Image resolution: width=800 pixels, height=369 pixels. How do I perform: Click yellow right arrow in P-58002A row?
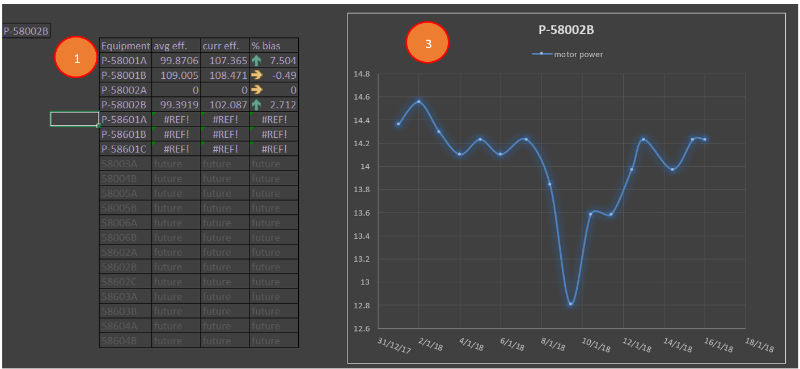(257, 90)
